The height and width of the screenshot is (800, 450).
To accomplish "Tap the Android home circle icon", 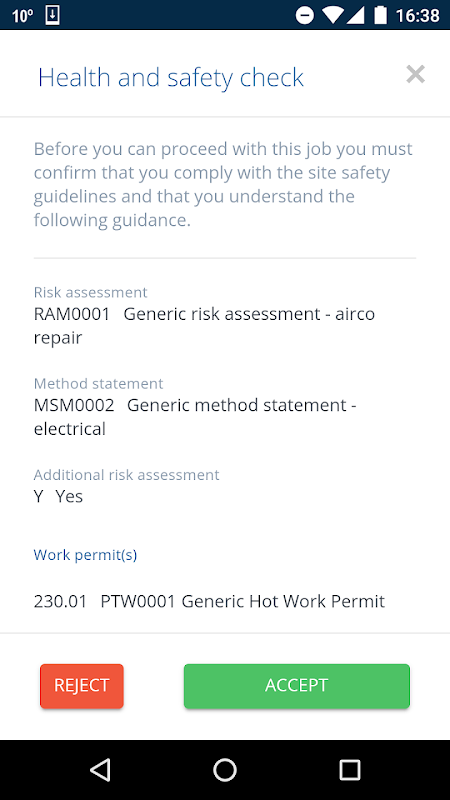I will [224, 769].
